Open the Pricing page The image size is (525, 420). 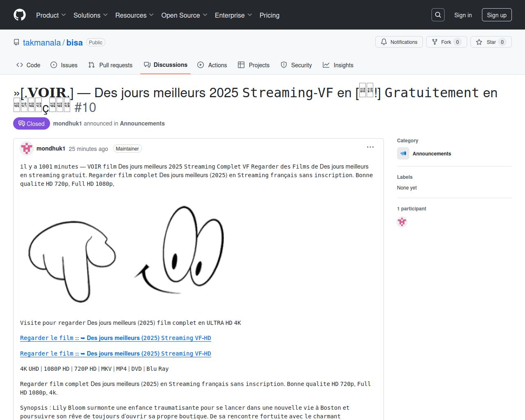pos(269,15)
